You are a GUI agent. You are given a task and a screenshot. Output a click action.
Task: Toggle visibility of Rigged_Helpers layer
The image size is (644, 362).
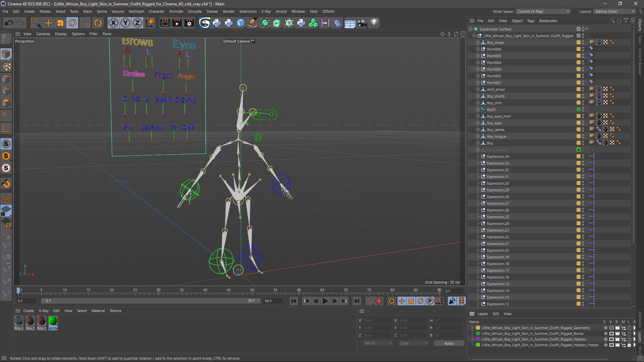coord(611,339)
